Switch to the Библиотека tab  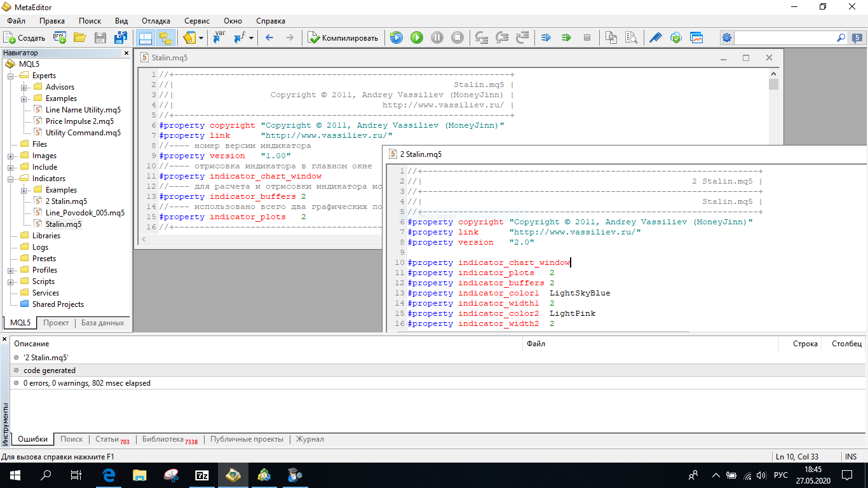[163, 439]
